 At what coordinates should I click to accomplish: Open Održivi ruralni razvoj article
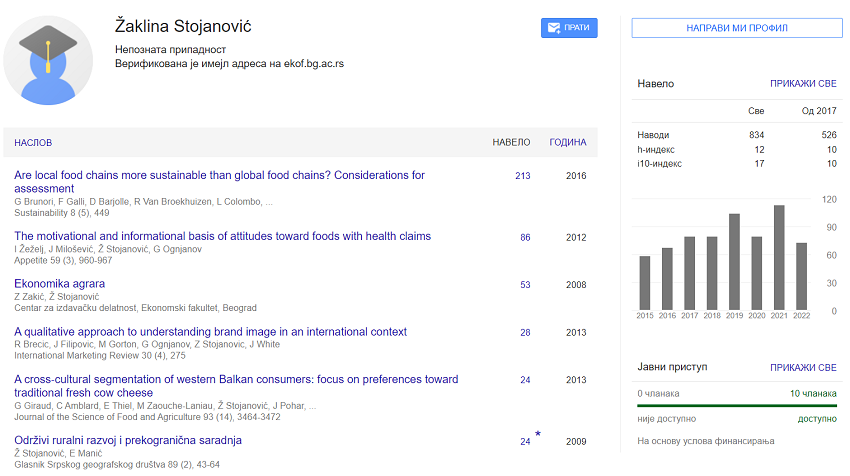[127, 441]
